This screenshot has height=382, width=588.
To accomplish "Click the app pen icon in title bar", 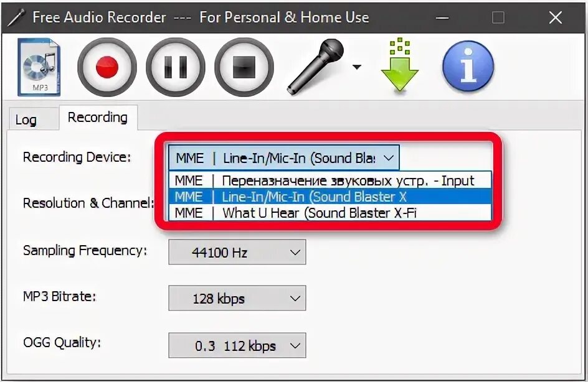I will tap(16, 17).
